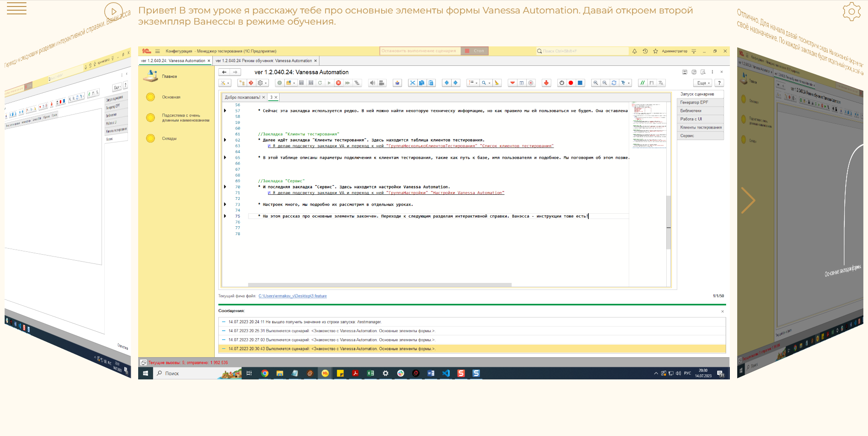Expand the fold arrow at line 70
This screenshot has height=436, width=868.
click(225, 187)
